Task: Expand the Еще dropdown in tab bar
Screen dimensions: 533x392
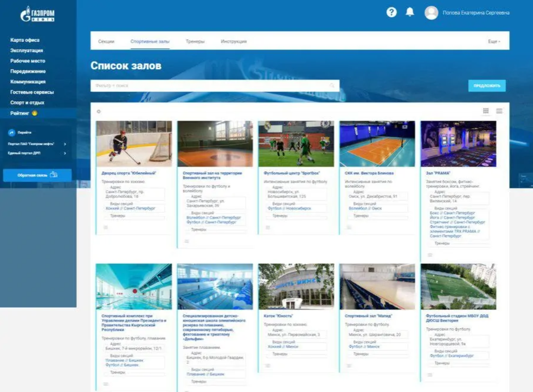Action: pyautogui.click(x=494, y=41)
